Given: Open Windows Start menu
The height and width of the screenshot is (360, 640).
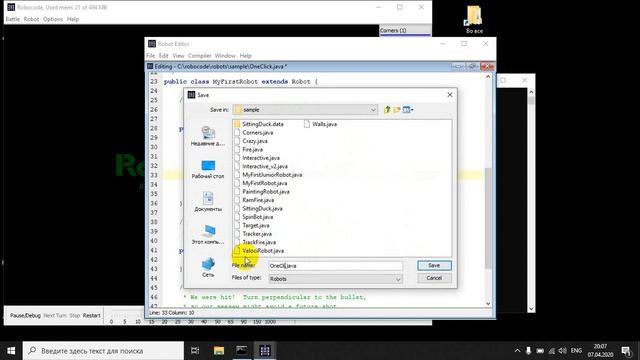Looking at the screenshot, I should (x=11, y=351).
